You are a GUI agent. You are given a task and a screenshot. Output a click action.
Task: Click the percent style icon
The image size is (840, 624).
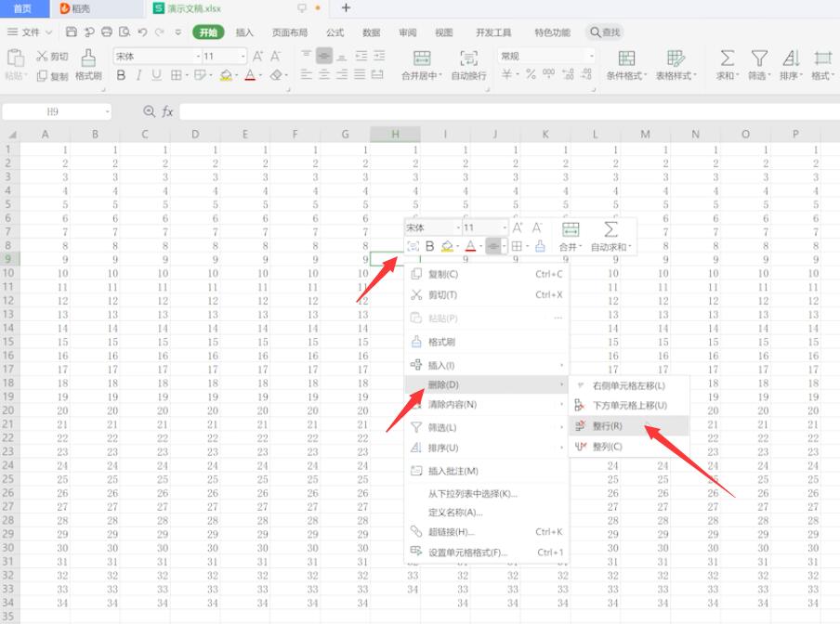(531, 74)
